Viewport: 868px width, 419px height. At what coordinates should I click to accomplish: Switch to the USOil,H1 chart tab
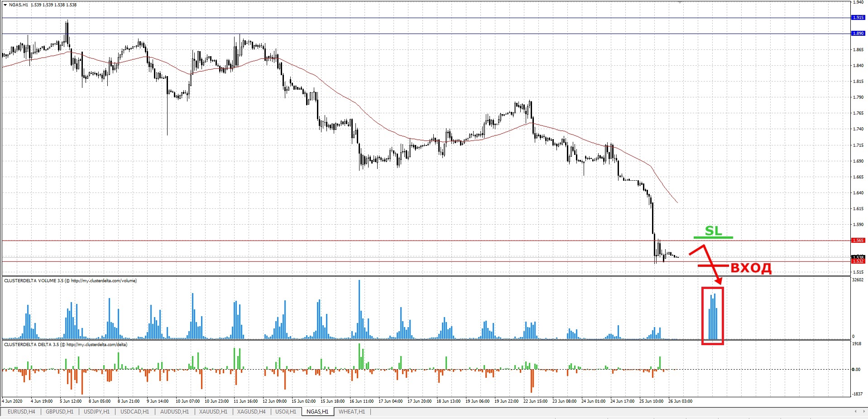[x=286, y=412]
